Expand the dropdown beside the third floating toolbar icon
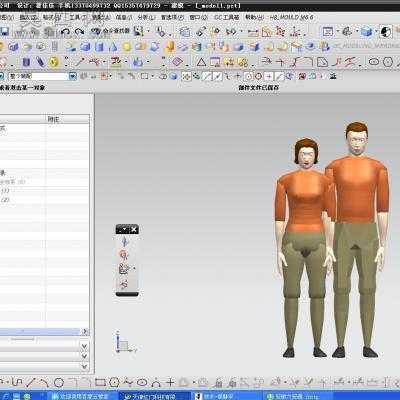Viewport: 400px width, 400px height. pos(135,268)
